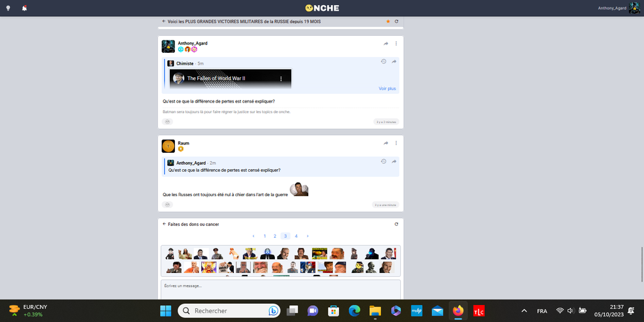Viewport: 644px width, 322px height.
Task: Go to the next sticker page chevron
Action: coord(308,236)
